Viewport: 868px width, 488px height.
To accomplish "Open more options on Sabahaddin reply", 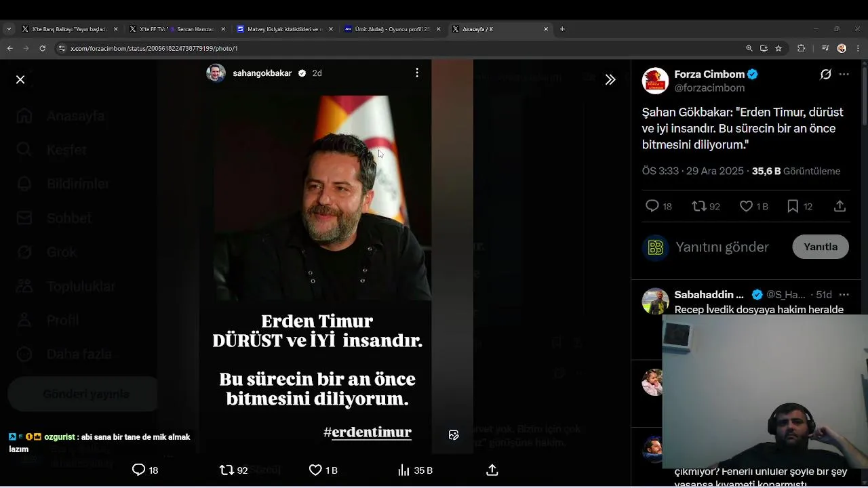I will click(x=844, y=295).
